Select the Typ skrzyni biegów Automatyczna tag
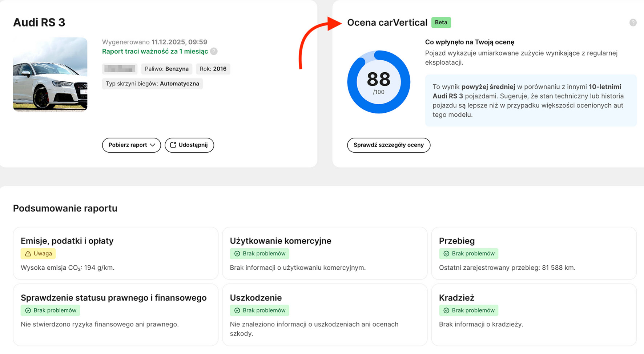 point(152,84)
